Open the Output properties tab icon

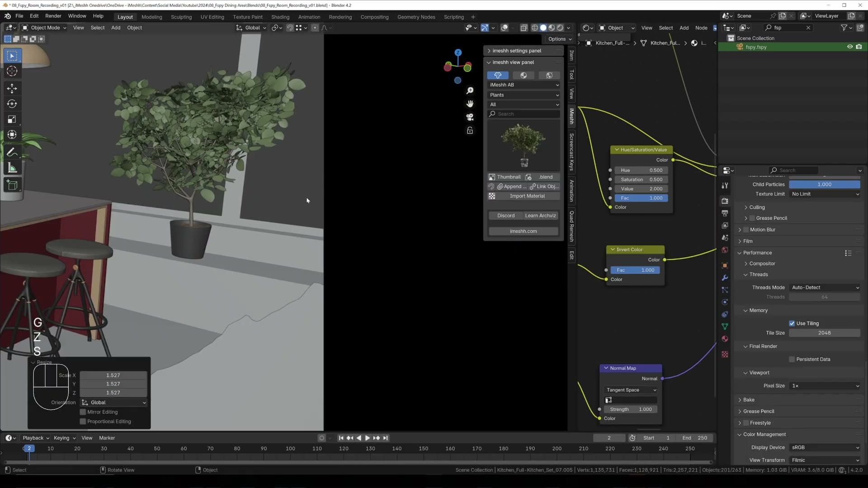725,213
